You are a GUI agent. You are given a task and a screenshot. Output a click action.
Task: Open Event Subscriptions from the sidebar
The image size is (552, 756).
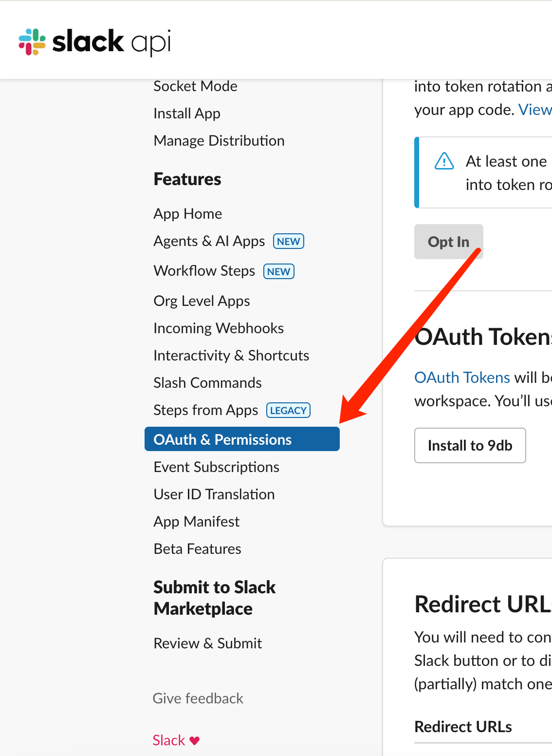pos(216,467)
